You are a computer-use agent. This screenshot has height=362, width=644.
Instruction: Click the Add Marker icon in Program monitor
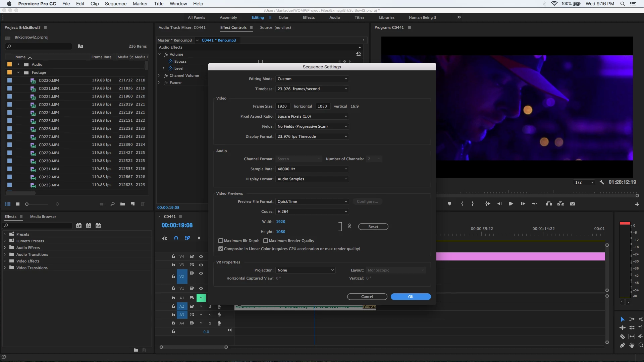click(x=449, y=204)
